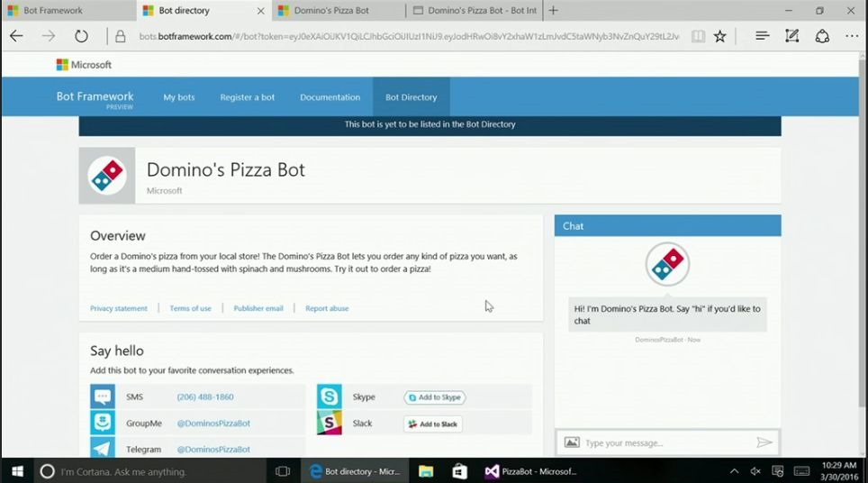
Task: Click the browser forward arrow
Action: click(49, 37)
